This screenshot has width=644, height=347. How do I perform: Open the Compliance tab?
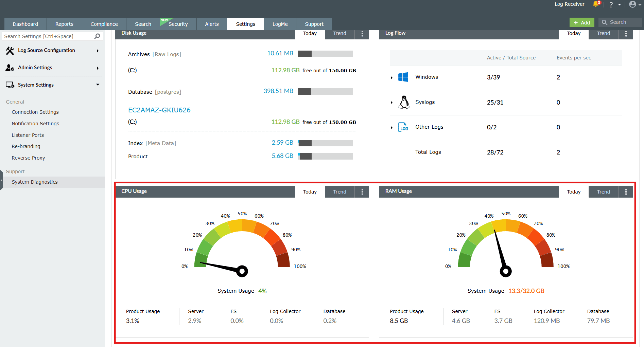pos(104,24)
